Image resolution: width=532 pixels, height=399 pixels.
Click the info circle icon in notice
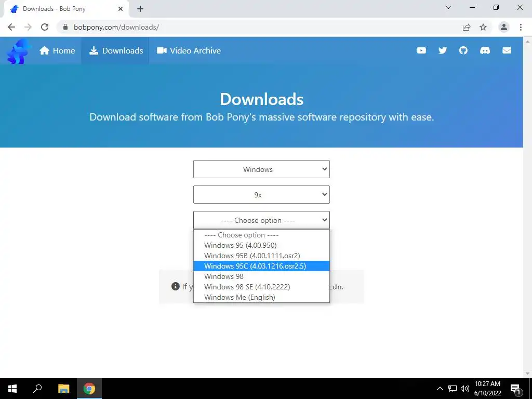176,286
